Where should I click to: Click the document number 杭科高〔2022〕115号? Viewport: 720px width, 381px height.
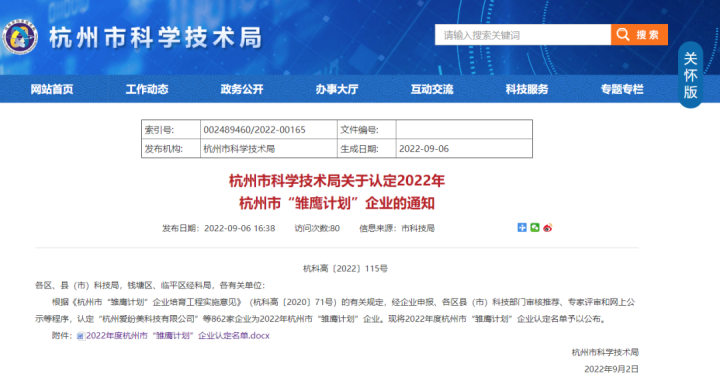point(345,269)
